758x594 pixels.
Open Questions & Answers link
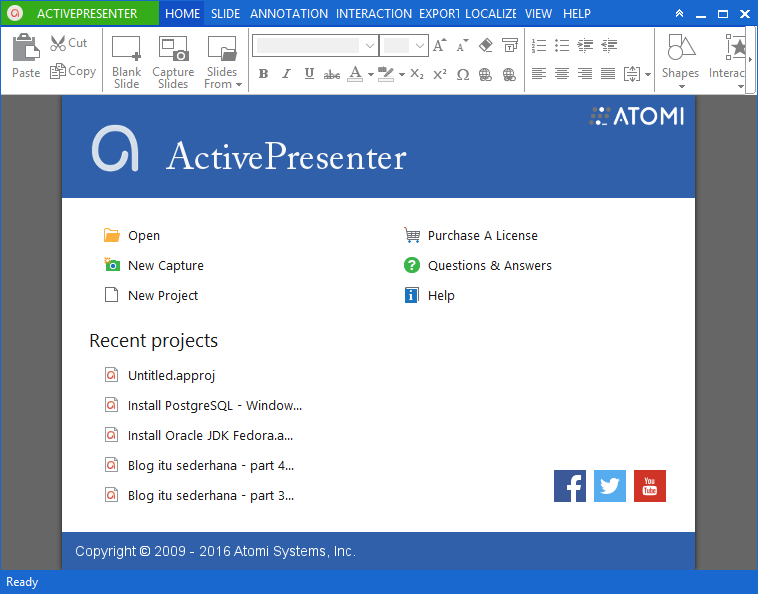click(478, 265)
